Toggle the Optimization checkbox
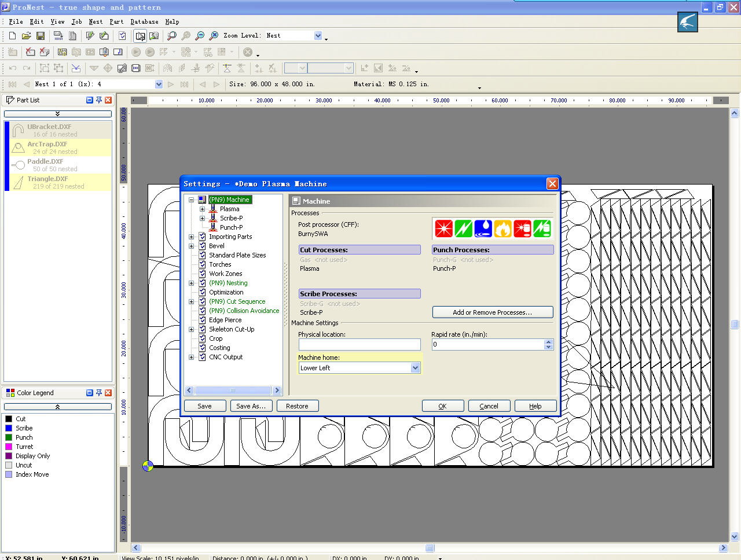 pos(202,292)
